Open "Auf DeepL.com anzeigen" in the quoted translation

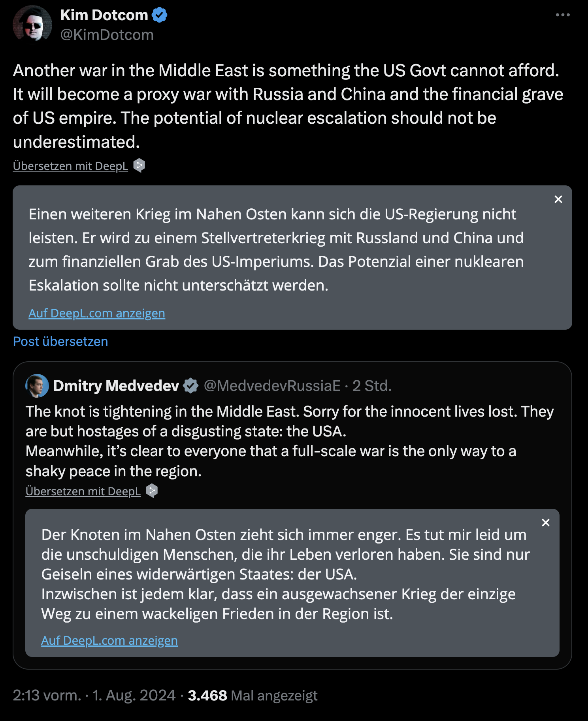point(109,640)
